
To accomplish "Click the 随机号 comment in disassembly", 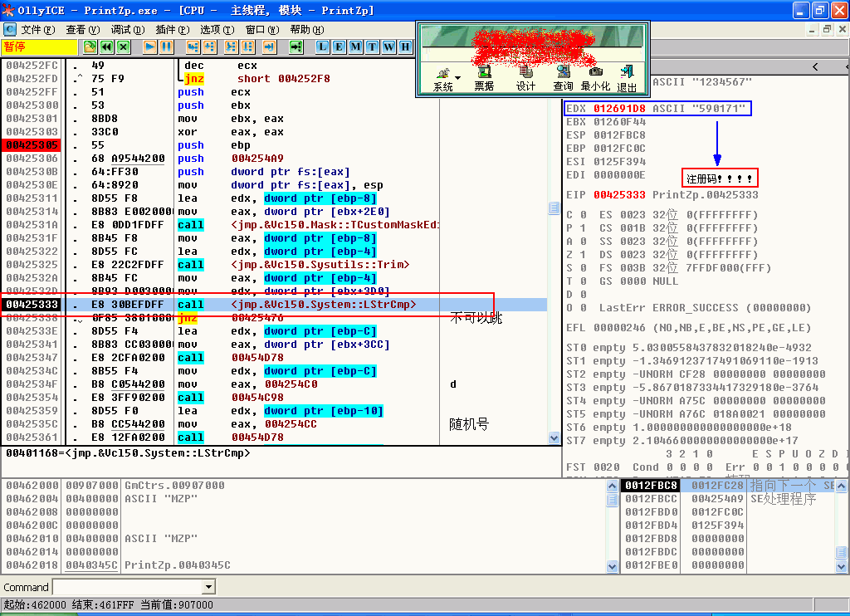I will point(469,424).
